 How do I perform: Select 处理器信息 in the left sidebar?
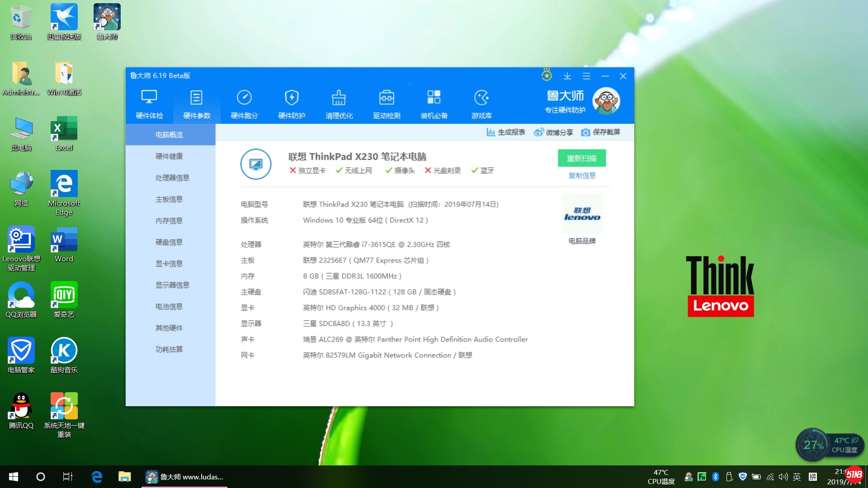coord(172,178)
